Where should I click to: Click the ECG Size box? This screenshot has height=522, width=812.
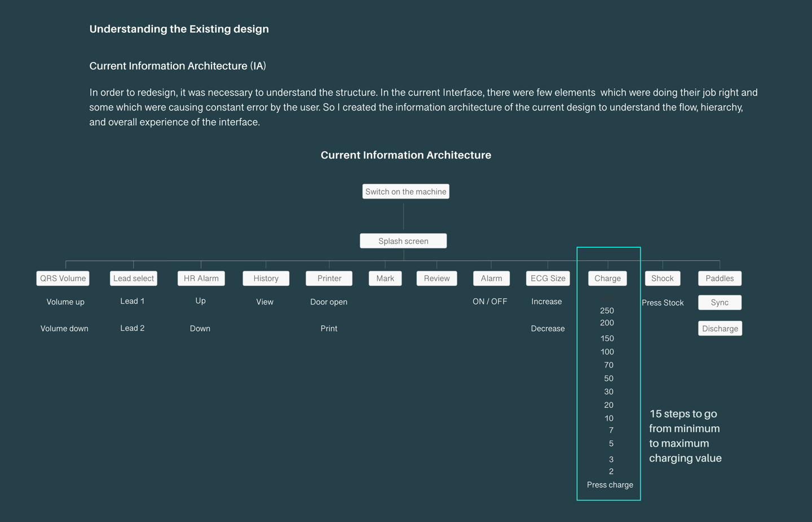(x=548, y=278)
